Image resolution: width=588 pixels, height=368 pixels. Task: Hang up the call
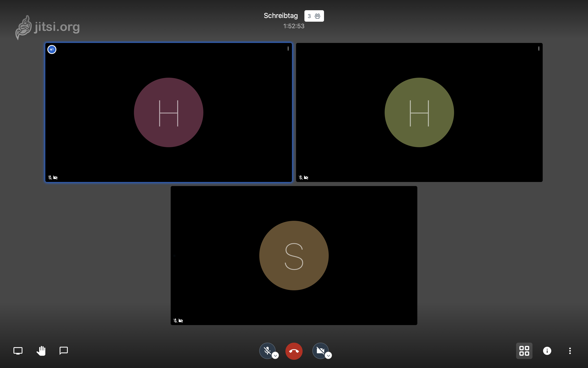(294, 351)
